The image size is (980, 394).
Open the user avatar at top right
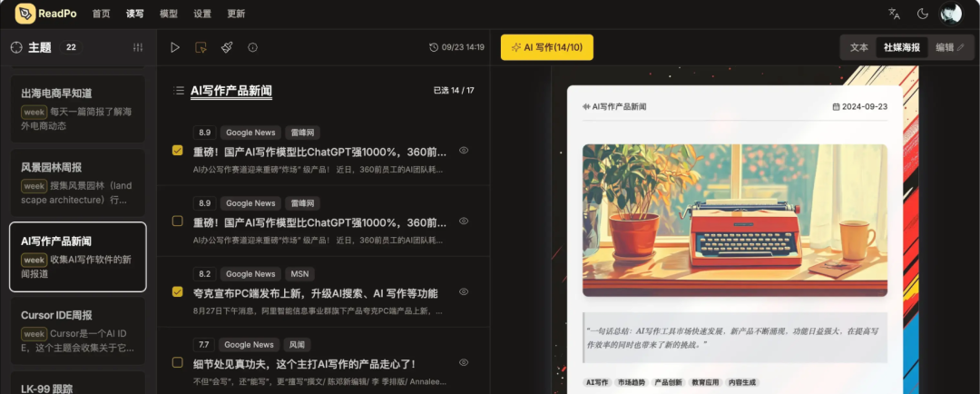pyautogui.click(x=951, y=14)
